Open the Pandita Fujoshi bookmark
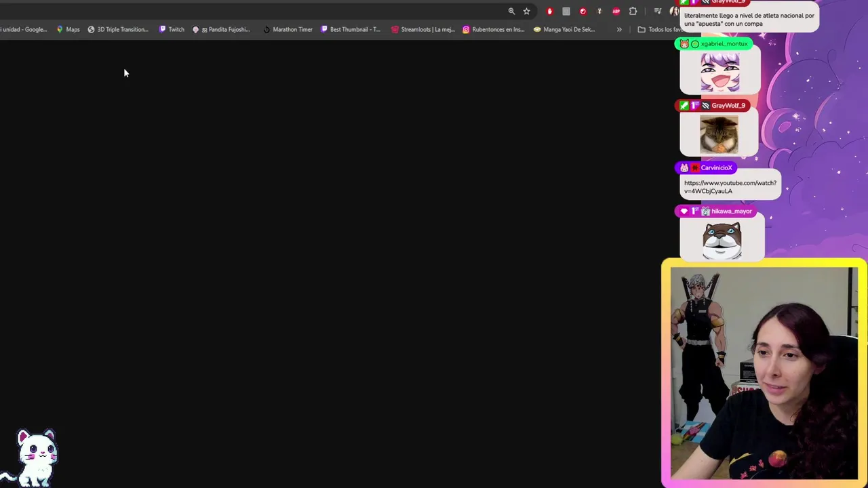 222,29
